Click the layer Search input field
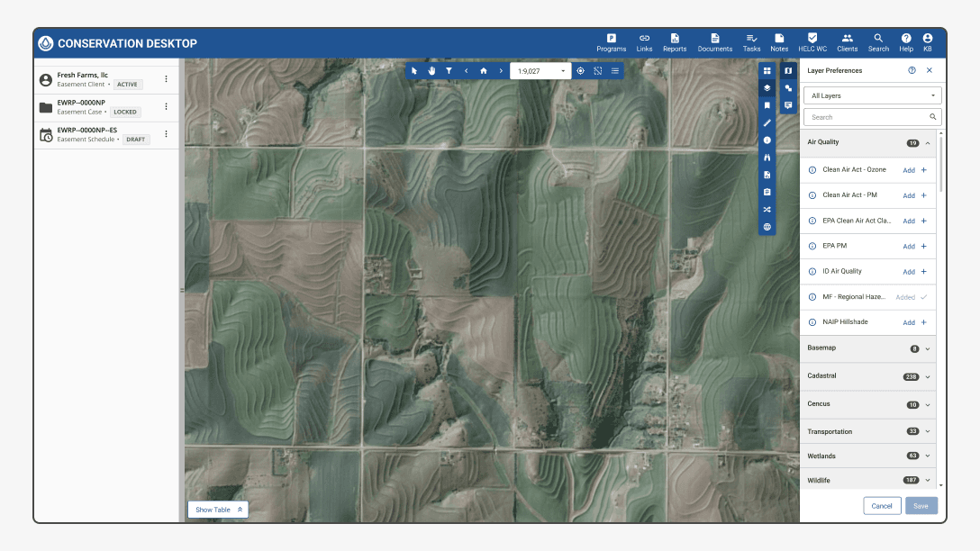The image size is (980, 551). coord(867,117)
